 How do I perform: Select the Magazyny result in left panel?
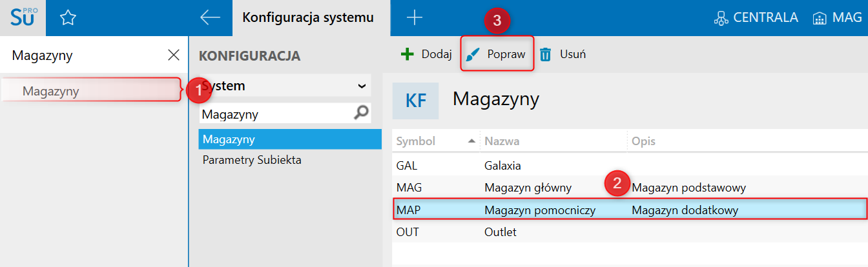(x=51, y=91)
